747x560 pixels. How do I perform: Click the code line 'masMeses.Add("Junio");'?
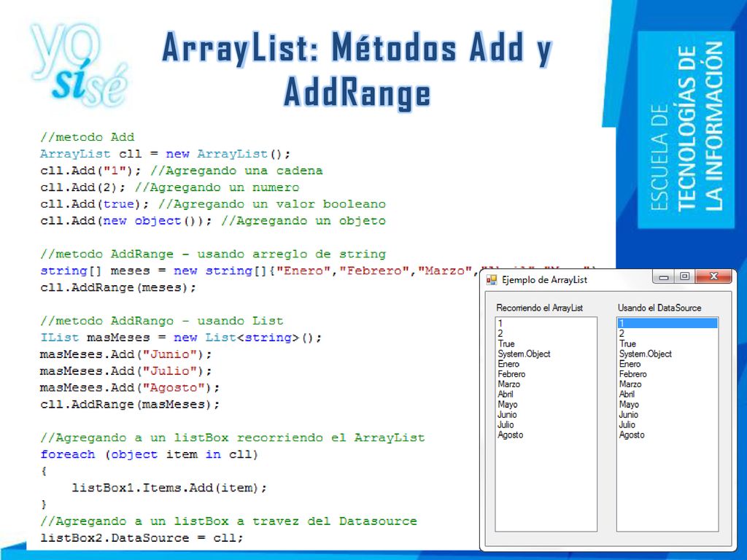tap(125, 354)
